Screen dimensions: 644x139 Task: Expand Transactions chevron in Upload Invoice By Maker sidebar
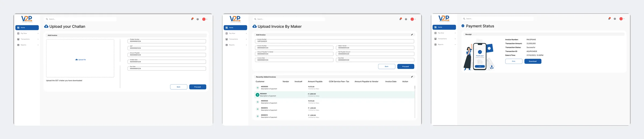[x=246, y=39]
